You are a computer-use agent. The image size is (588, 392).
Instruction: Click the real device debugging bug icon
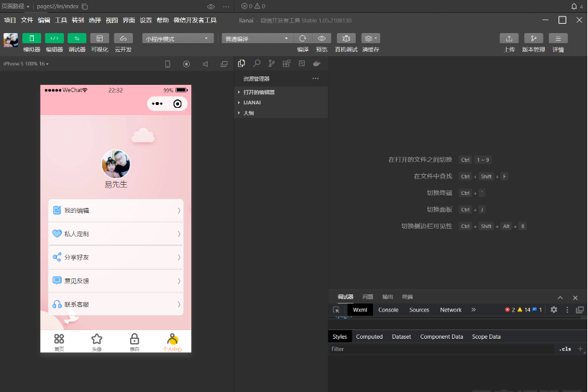[346, 38]
